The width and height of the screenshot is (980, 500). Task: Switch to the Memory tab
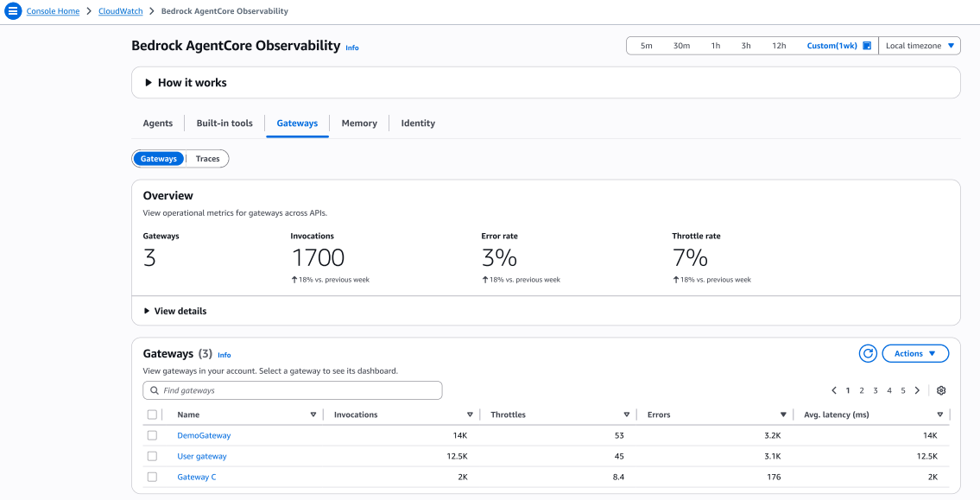(359, 123)
